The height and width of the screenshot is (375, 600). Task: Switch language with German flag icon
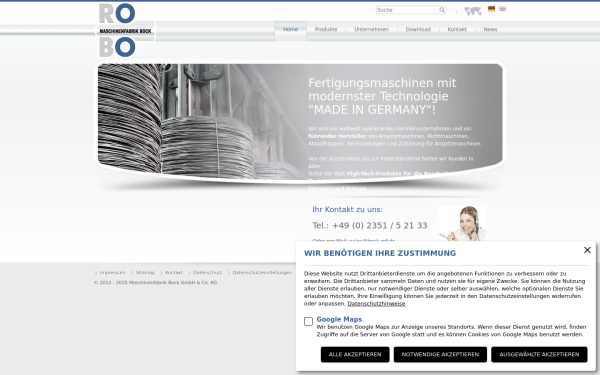pos(491,9)
